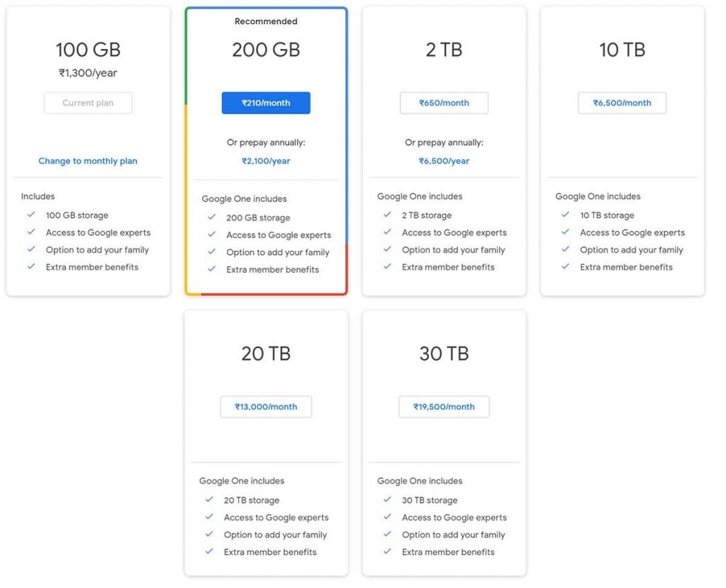Click checkmark next to 2 TB storage

(x=387, y=215)
